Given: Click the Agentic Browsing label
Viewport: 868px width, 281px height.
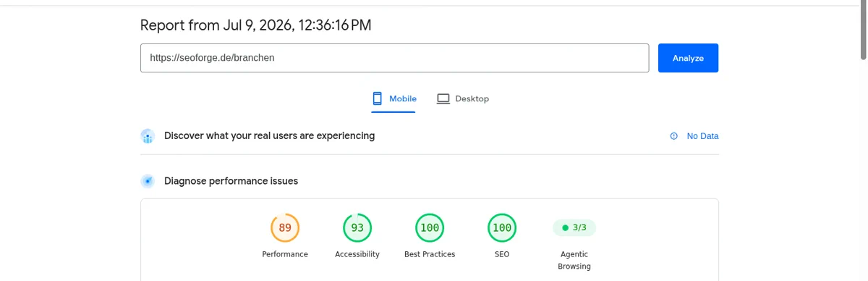Looking at the screenshot, I should [x=574, y=260].
